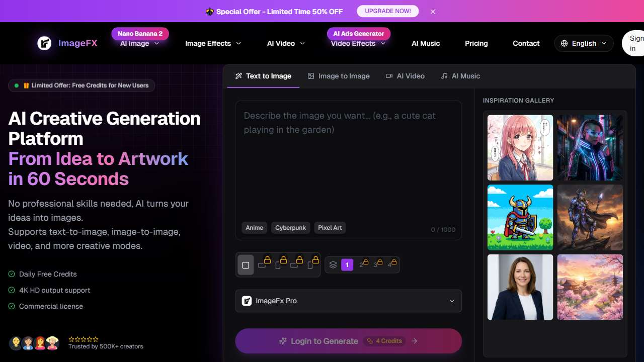The width and height of the screenshot is (644, 362).
Task: Switch to the AI Music tab
Action: [460, 76]
